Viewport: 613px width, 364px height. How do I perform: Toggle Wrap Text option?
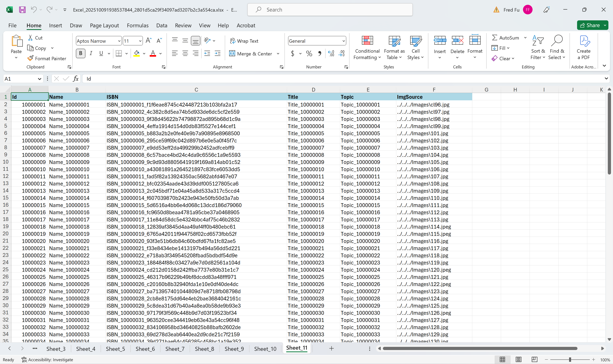[244, 41]
